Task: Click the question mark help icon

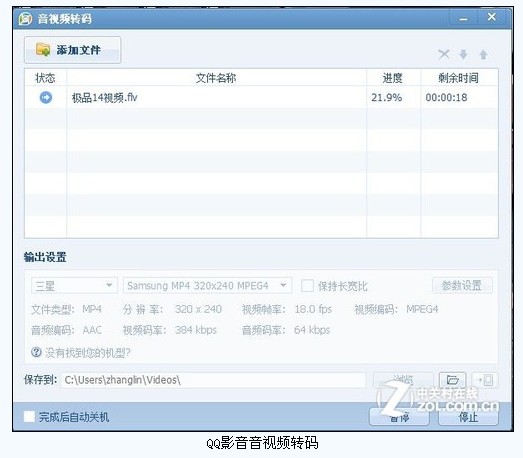Action: tap(36, 352)
